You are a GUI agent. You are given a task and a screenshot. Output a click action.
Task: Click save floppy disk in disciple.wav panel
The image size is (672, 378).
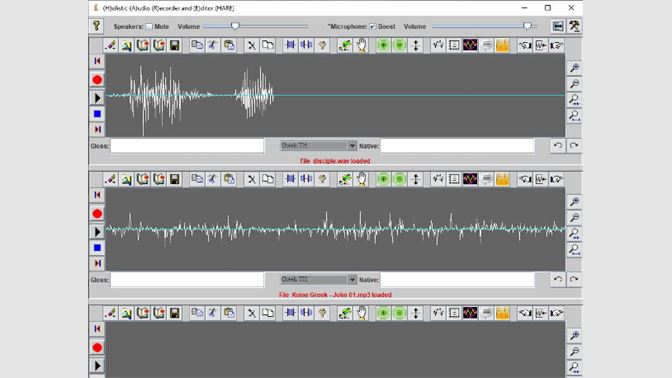(174, 45)
